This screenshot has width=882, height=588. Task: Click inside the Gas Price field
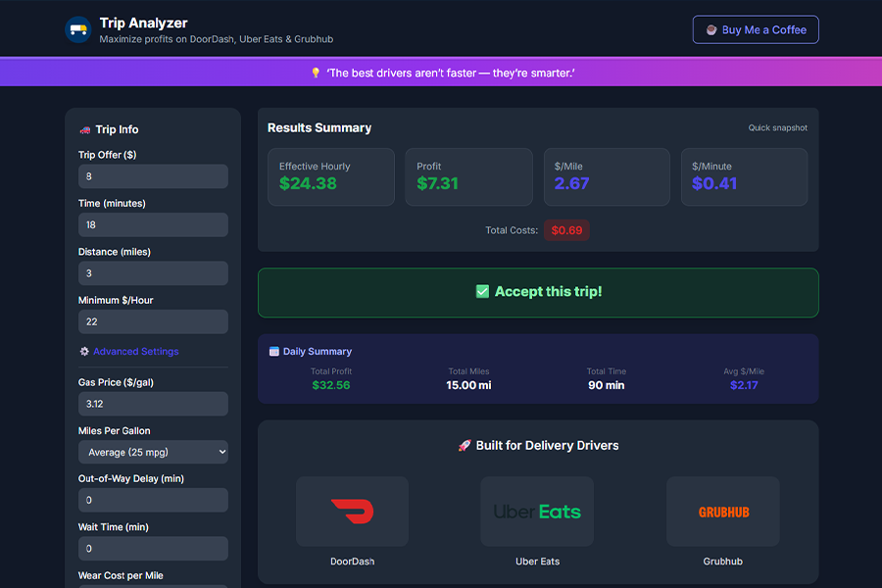(153, 404)
